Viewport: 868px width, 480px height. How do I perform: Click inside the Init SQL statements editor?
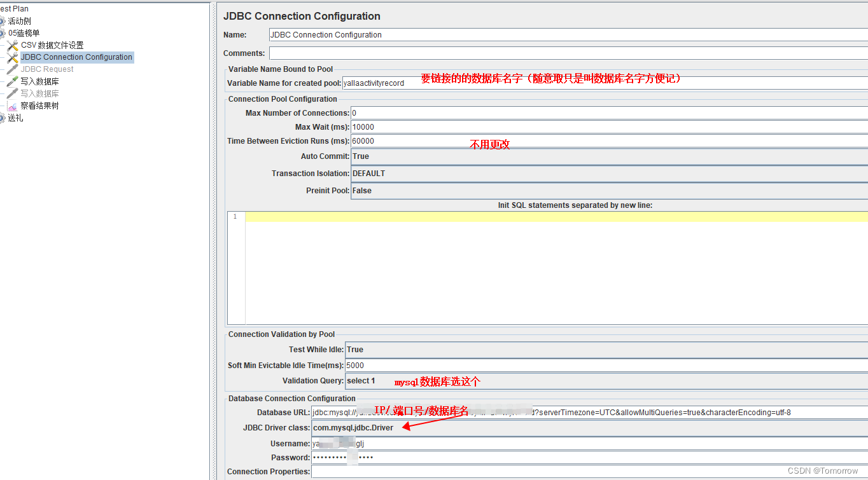pyautogui.click(x=509, y=267)
